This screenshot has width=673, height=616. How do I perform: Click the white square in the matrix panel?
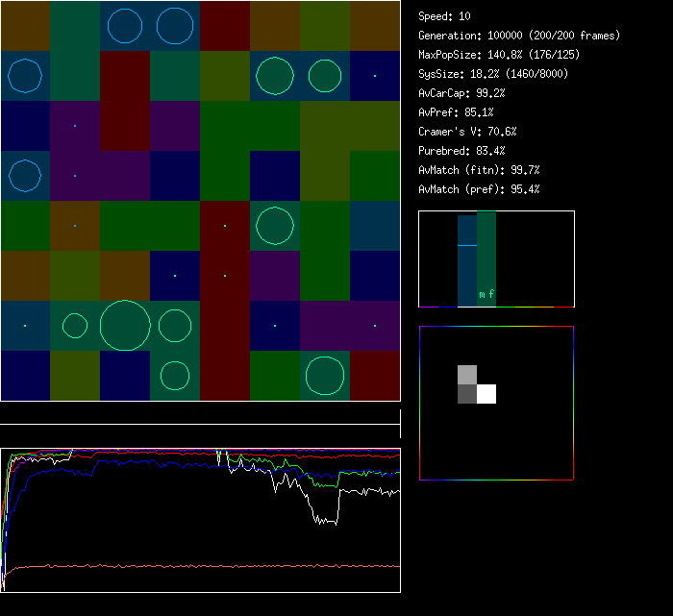(x=486, y=394)
